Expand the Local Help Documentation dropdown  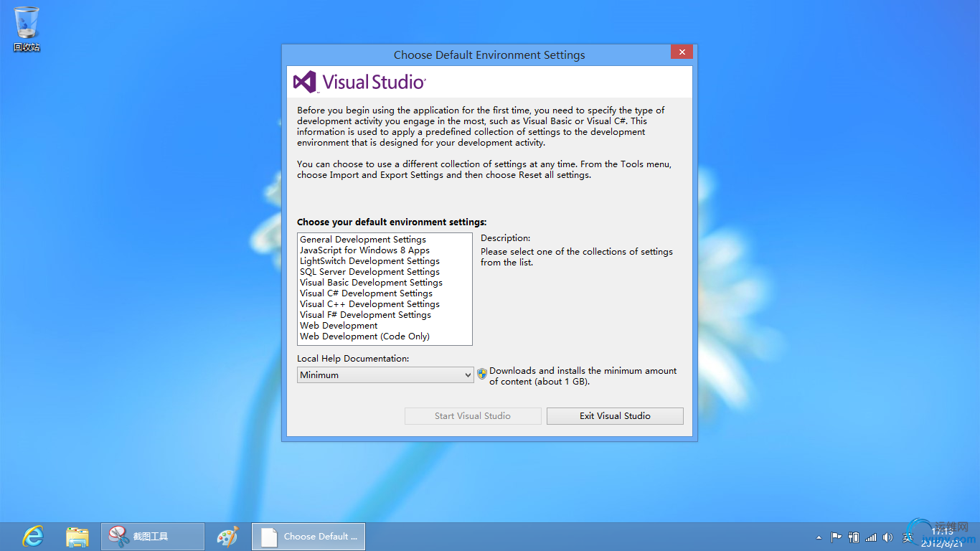pos(386,375)
